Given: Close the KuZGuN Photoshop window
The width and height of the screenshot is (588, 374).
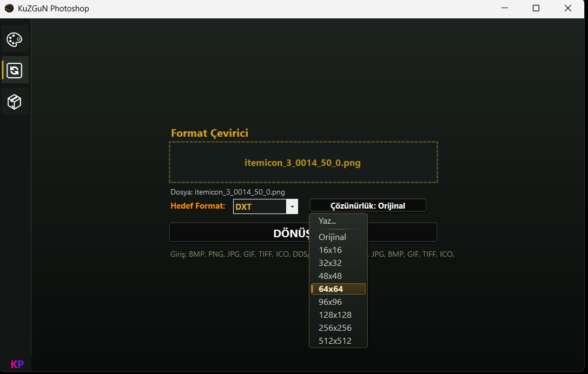Looking at the screenshot, I should coord(568,8).
